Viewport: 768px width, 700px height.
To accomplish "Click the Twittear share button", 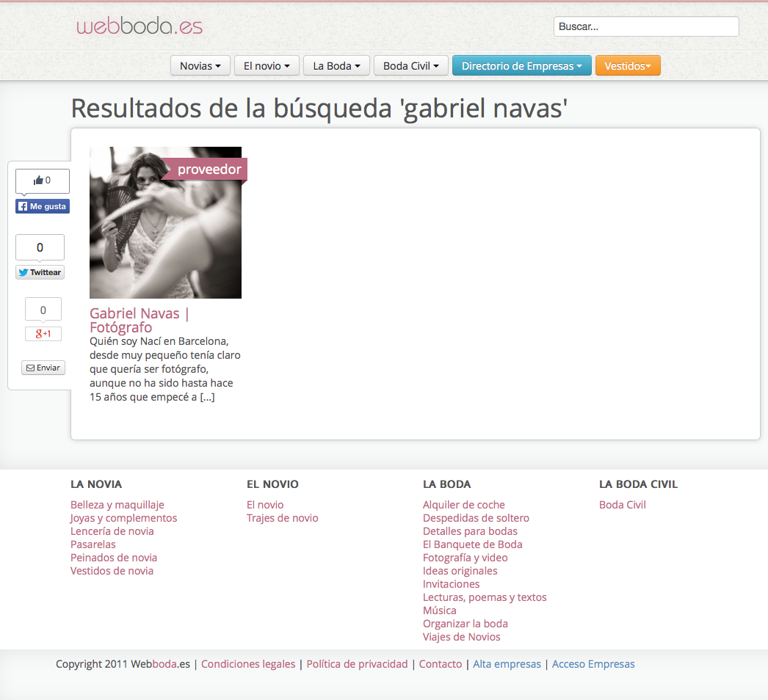I will point(40,272).
